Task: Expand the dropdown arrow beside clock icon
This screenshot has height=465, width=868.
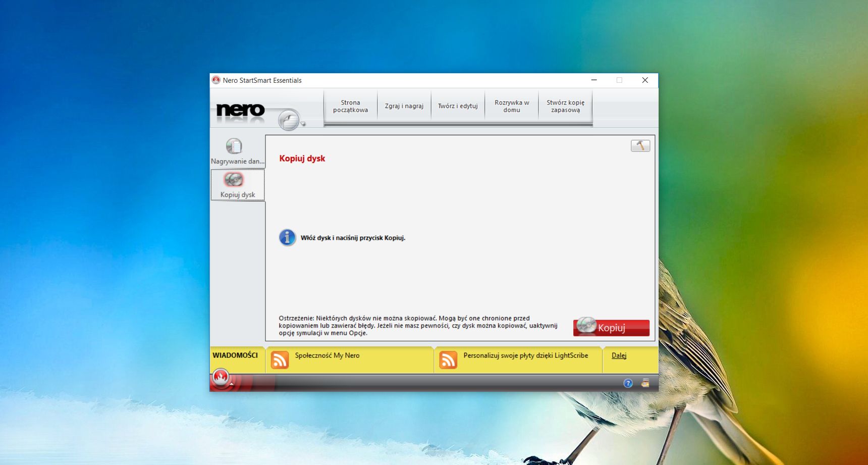Action: [303, 124]
